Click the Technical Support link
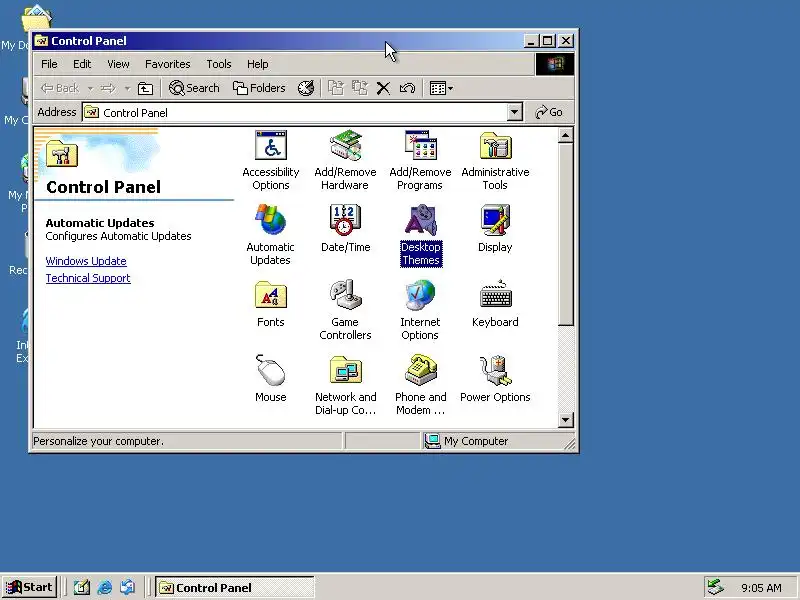The image size is (800, 600). click(88, 278)
